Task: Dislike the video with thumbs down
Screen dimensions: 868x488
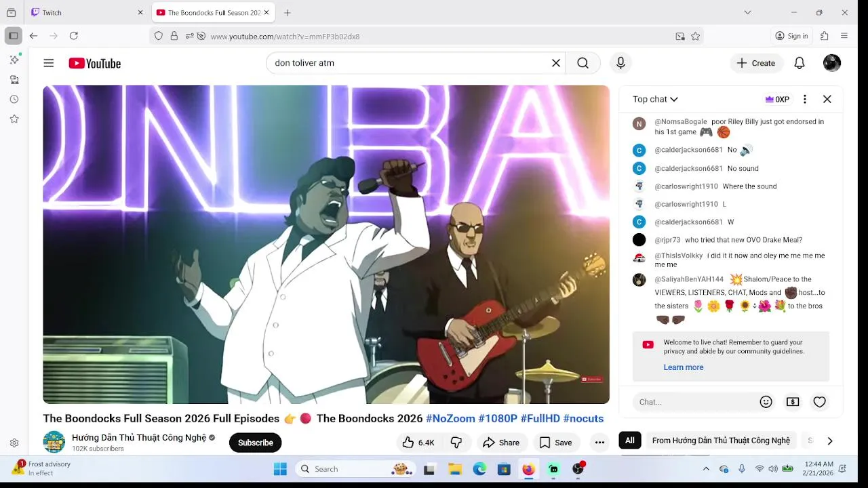Action: [456, 443]
